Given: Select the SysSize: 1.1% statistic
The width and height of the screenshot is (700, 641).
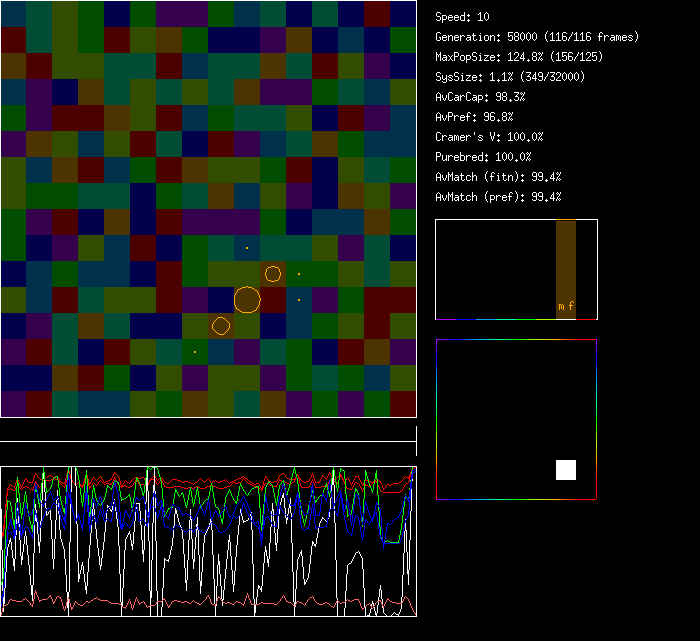Looking at the screenshot, I should (510, 77).
